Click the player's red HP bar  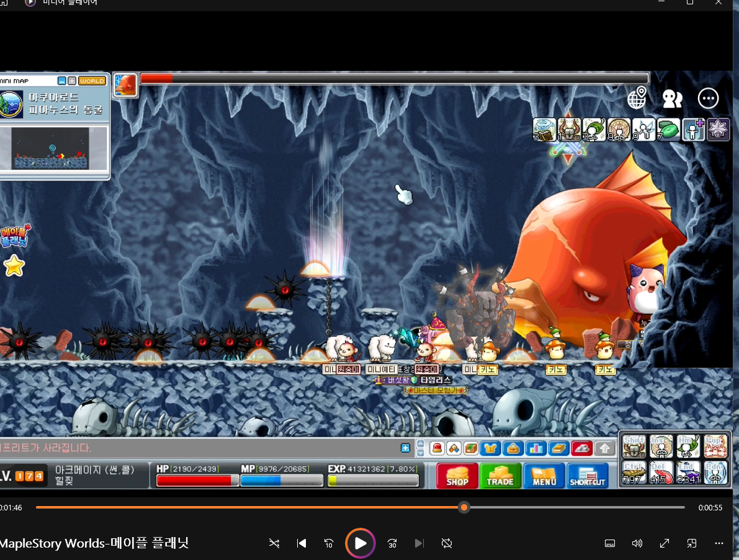coord(197,481)
